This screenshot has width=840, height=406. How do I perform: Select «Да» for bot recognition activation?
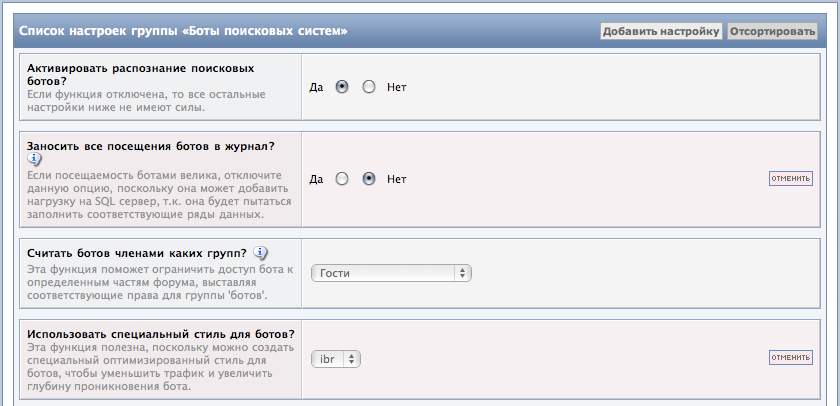click(342, 87)
